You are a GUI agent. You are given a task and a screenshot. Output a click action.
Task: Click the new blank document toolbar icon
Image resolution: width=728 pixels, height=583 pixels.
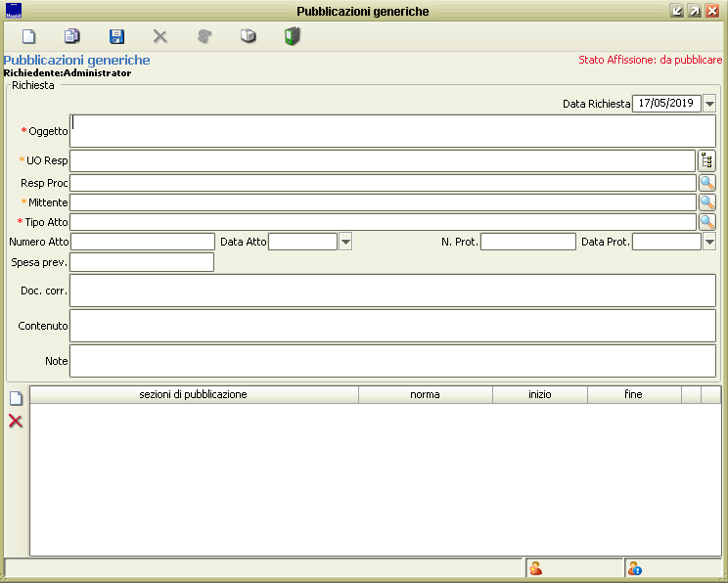[x=28, y=36]
